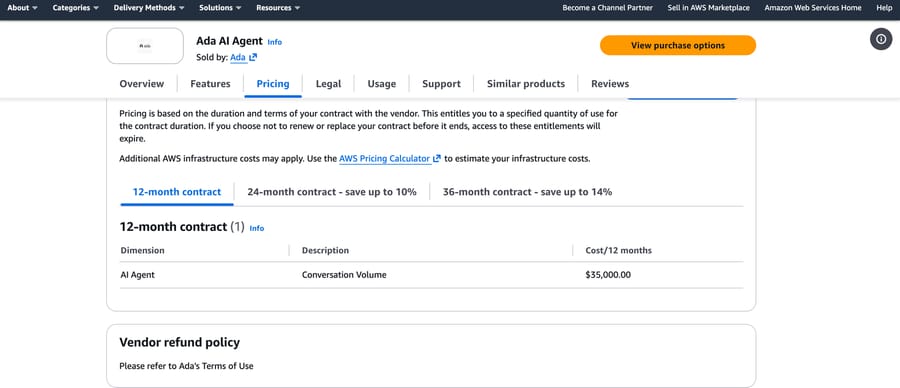This screenshot has width=900, height=388.
Task: Open the Help link
Action: [x=884, y=8]
